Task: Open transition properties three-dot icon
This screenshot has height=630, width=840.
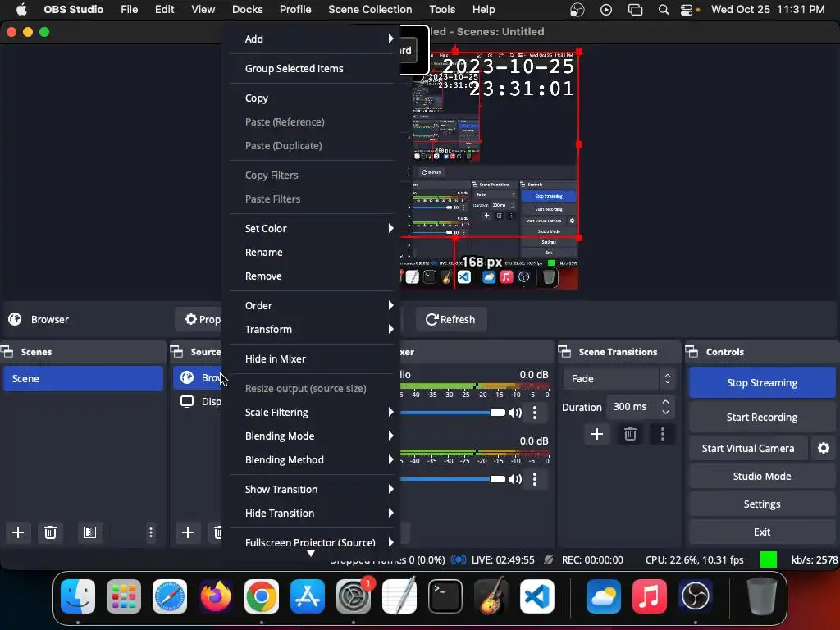Action: [x=663, y=434]
